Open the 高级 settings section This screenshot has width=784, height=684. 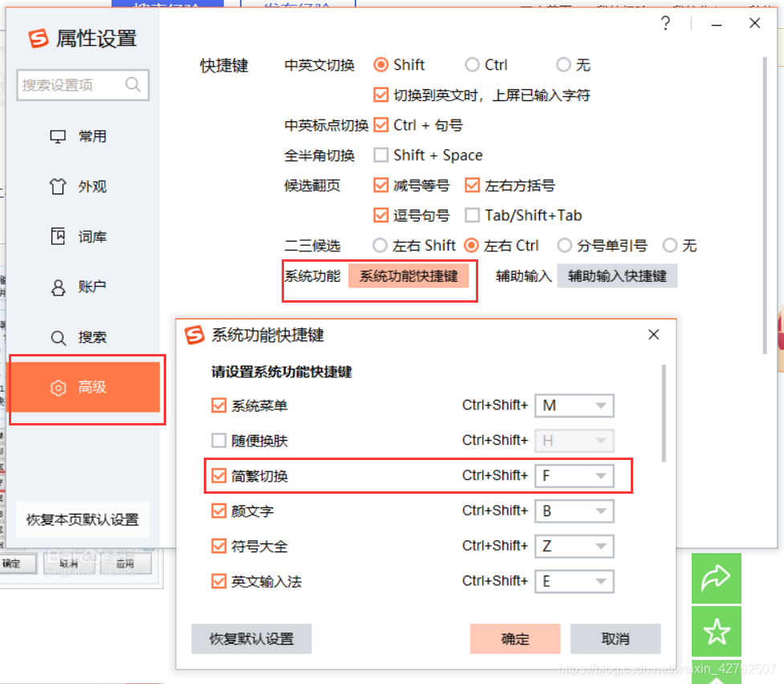[x=84, y=388]
